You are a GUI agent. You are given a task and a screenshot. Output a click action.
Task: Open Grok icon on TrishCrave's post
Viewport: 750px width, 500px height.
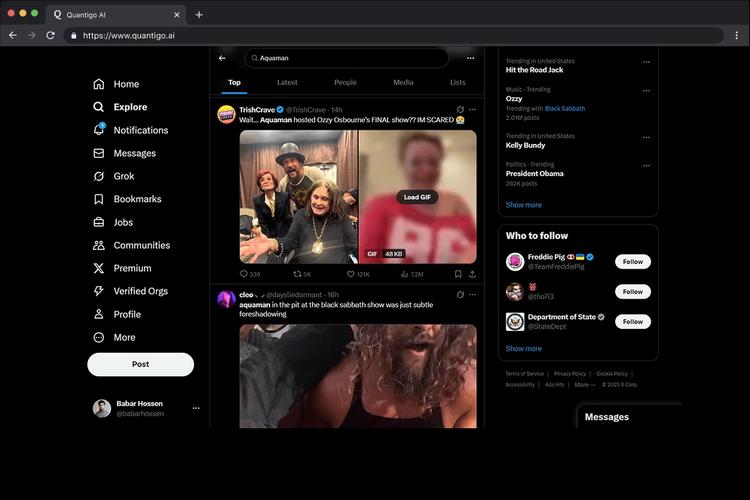(x=460, y=110)
